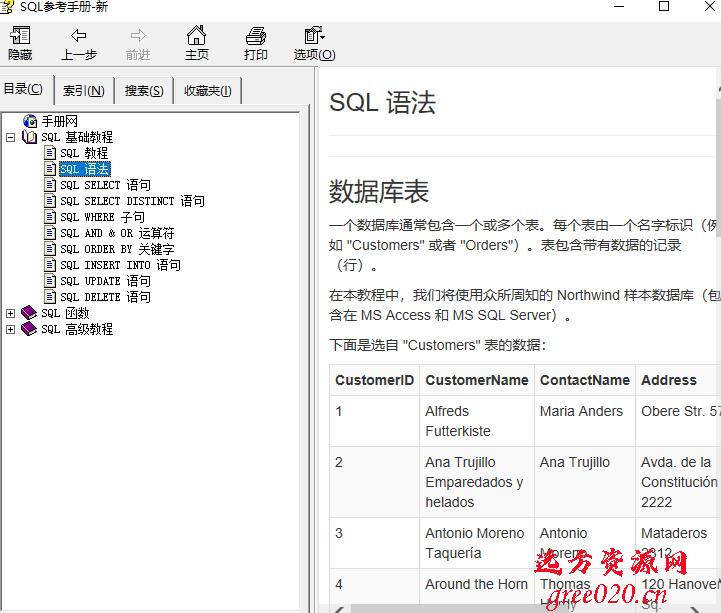721x613 pixels.
Task: Click the Hide (隐藏) toolbar icon
Action: [x=20, y=36]
